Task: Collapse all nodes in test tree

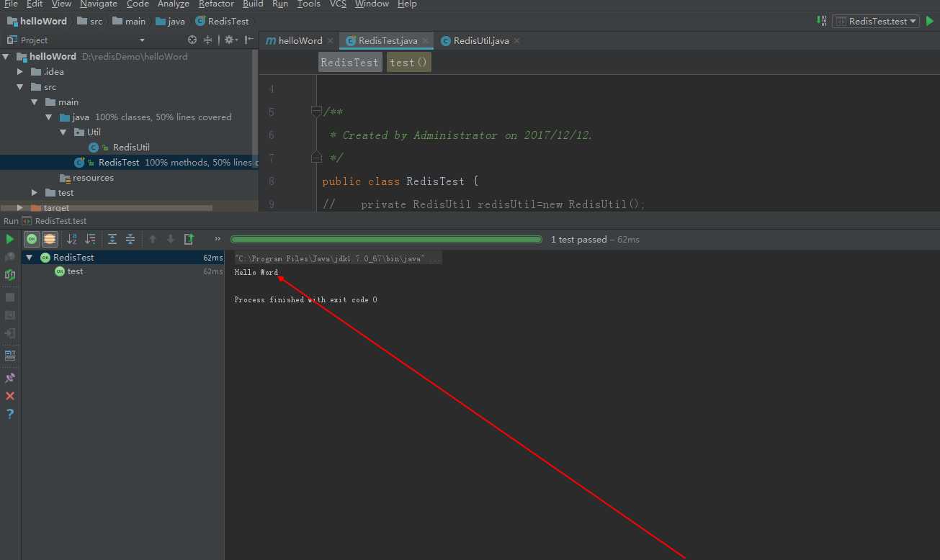Action: pyautogui.click(x=130, y=239)
